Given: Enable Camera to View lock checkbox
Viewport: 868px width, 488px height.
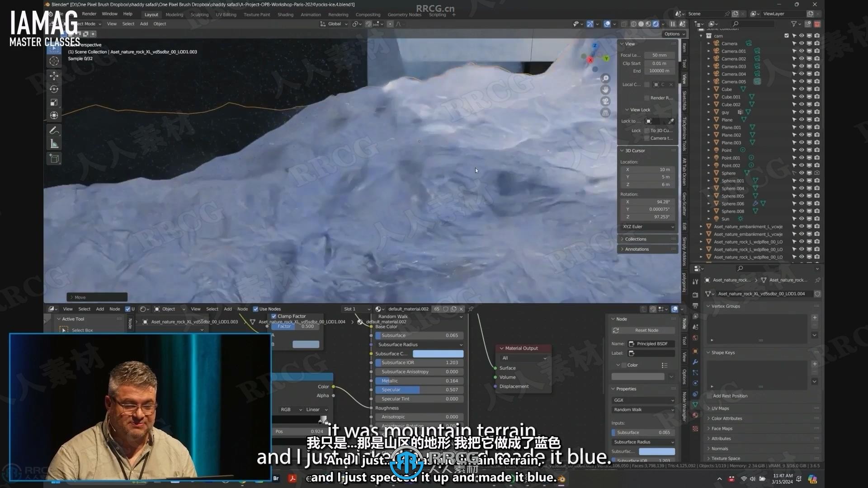Looking at the screenshot, I should point(647,138).
